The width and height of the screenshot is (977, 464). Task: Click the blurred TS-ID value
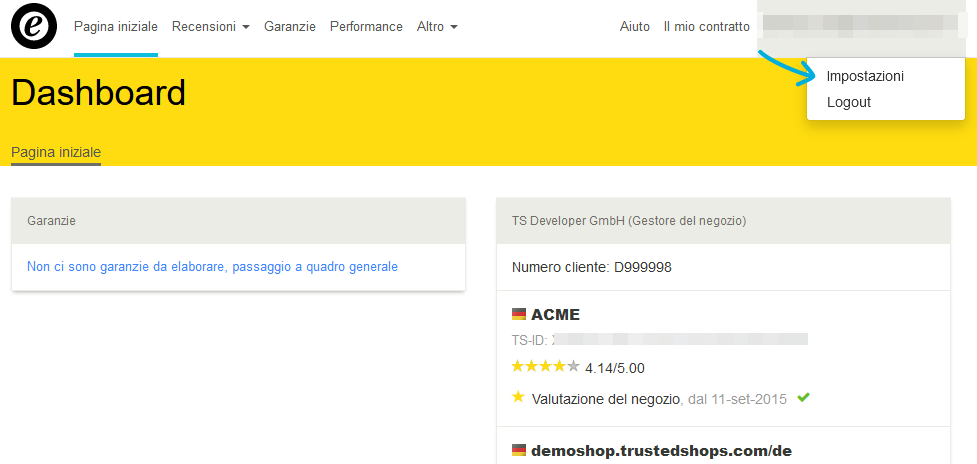680,339
